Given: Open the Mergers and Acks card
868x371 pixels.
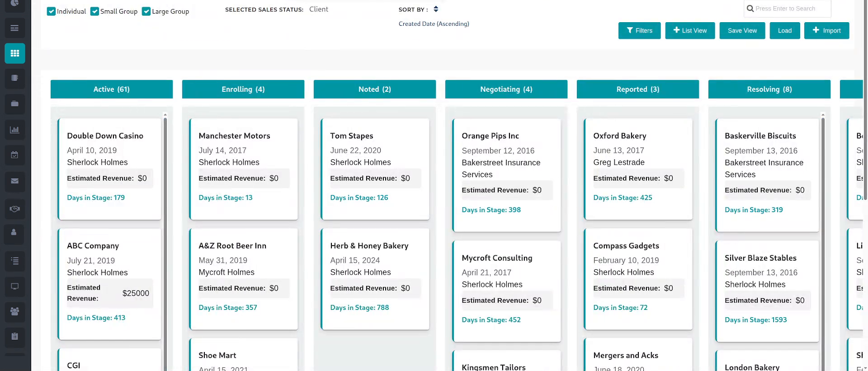Looking at the screenshot, I should [638, 355].
